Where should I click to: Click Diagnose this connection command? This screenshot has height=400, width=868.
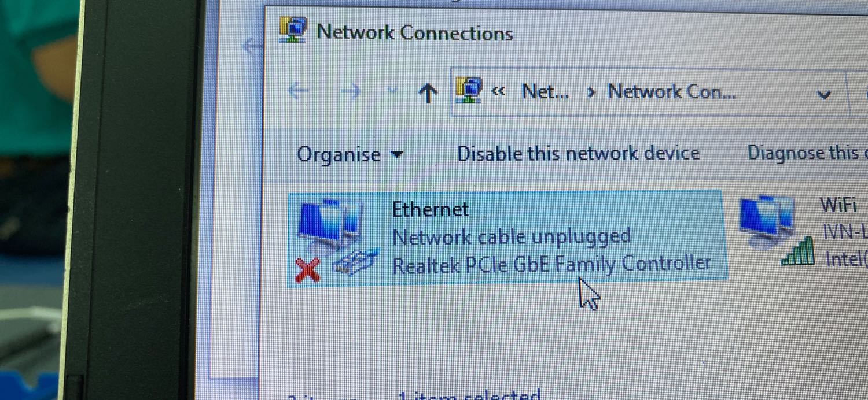(808, 153)
